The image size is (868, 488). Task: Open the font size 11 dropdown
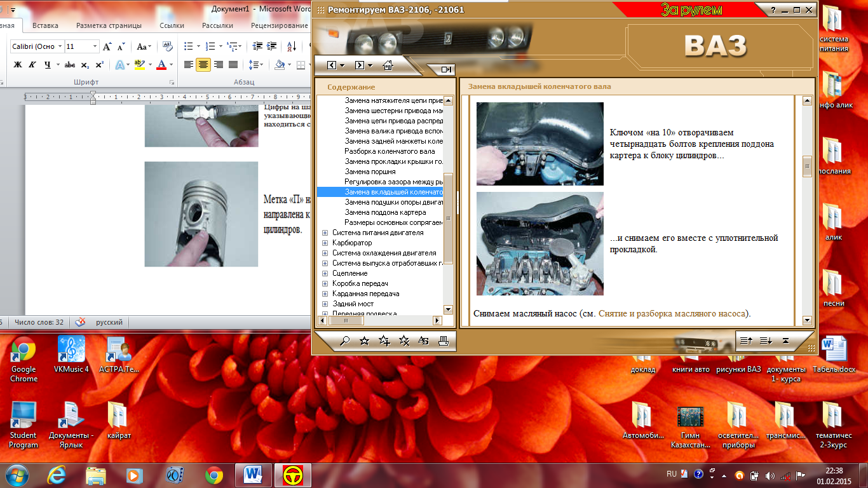pos(95,46)
